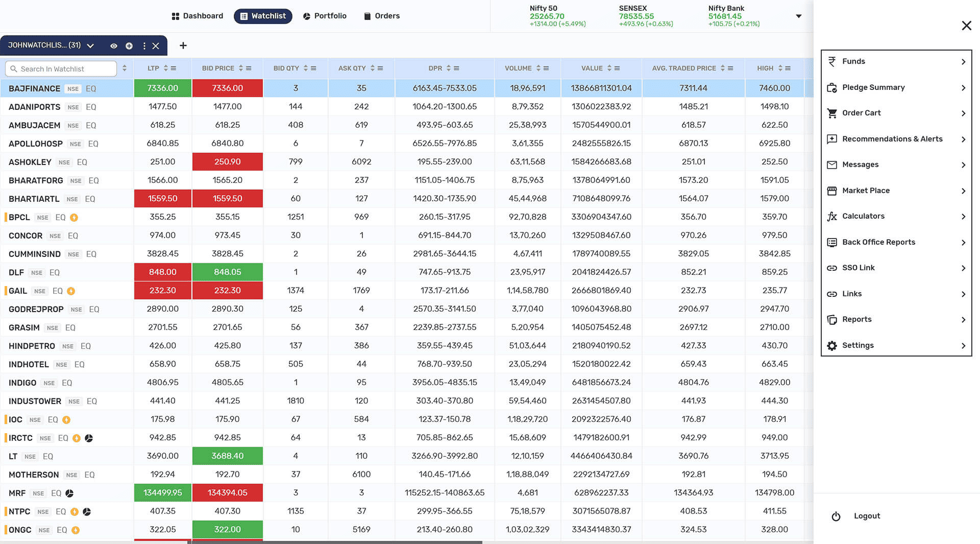This screenshot has width=980, height=544.
Task: Close the side menu panel with the X
Action: coord(966,26)
